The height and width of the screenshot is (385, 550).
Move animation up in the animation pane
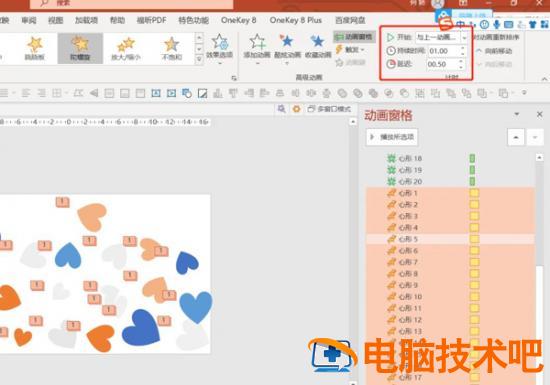pos(516,137)
